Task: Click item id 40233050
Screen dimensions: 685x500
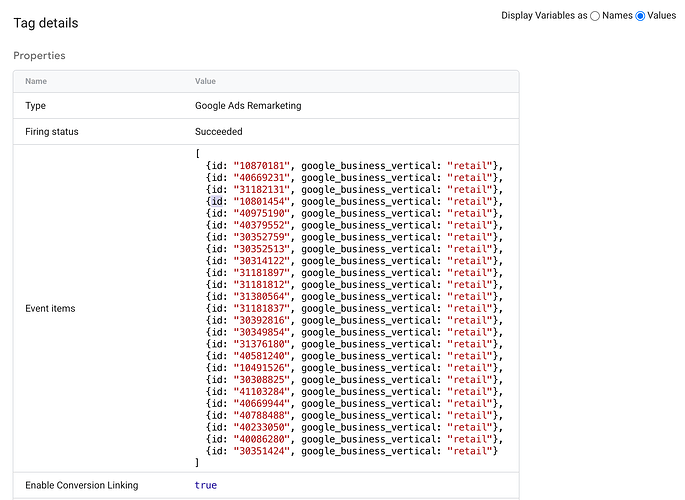Action: click(x=262, y=428)
